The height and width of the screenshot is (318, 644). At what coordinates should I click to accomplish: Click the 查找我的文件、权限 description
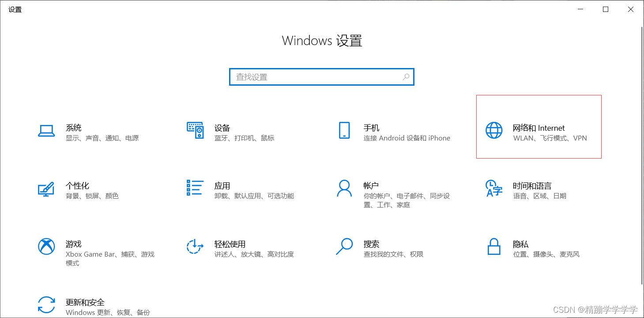point(394,254)
